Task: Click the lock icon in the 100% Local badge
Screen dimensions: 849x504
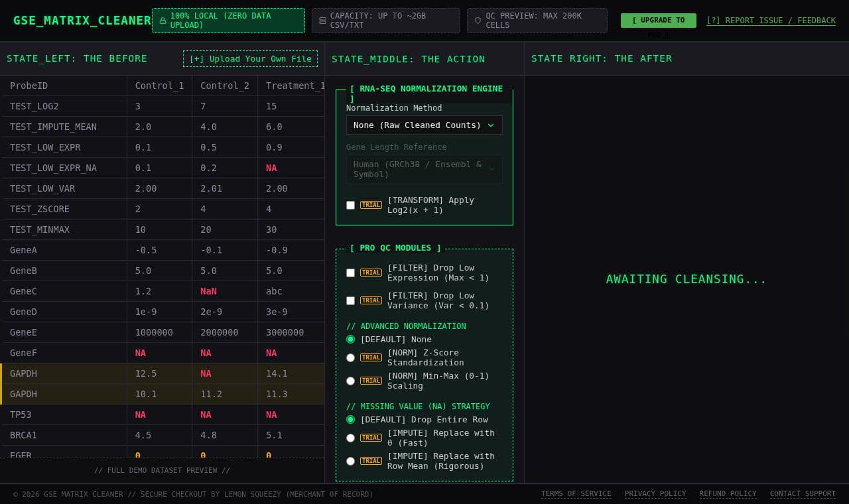Action: tap(163, 21)
